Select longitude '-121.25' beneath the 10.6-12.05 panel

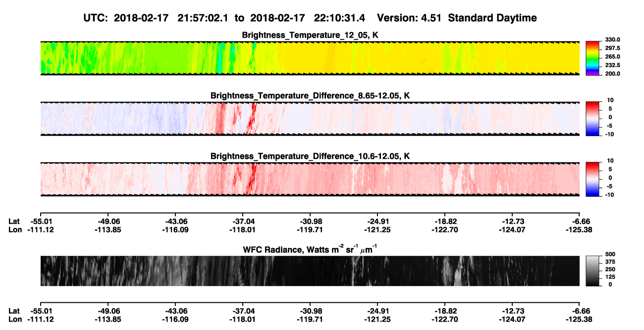[377, 230]
